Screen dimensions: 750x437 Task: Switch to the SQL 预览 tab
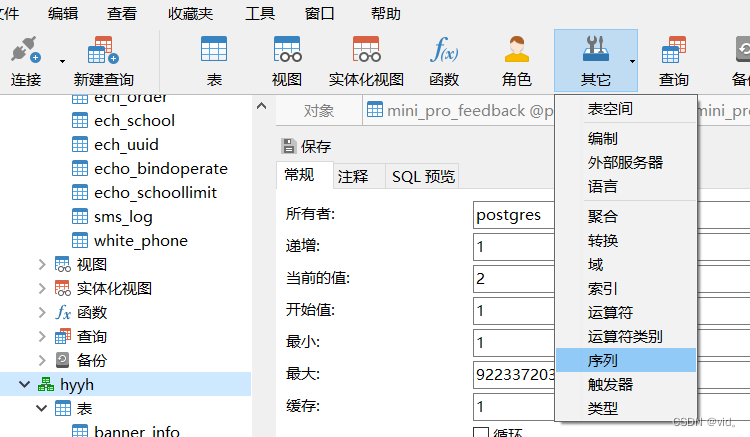click(423, 176)
